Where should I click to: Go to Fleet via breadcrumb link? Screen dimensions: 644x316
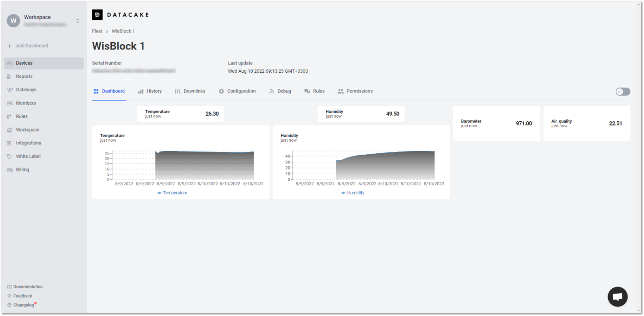pyautogui.click(x=97, y=31)
